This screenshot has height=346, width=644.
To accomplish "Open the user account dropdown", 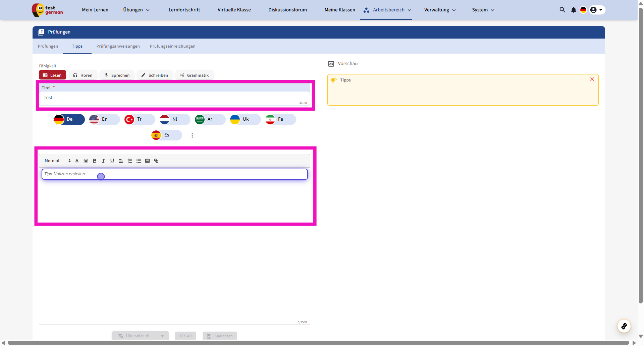I will click(x=597, y=10).
